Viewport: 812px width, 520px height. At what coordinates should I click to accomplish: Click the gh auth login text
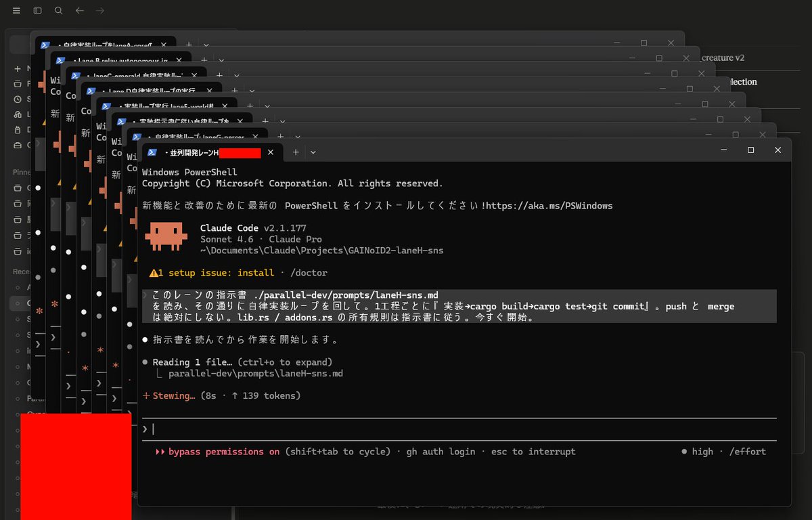point(441,452)
